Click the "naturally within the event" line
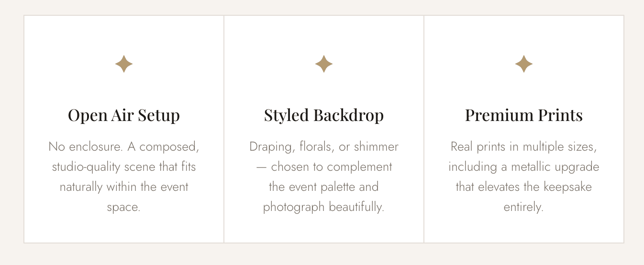 [124, 187]
